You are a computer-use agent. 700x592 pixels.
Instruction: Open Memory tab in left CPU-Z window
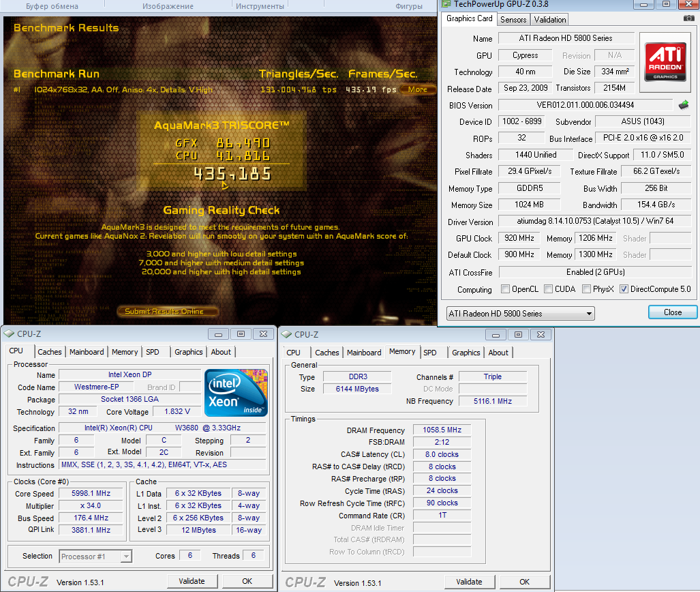pos(125,352)
